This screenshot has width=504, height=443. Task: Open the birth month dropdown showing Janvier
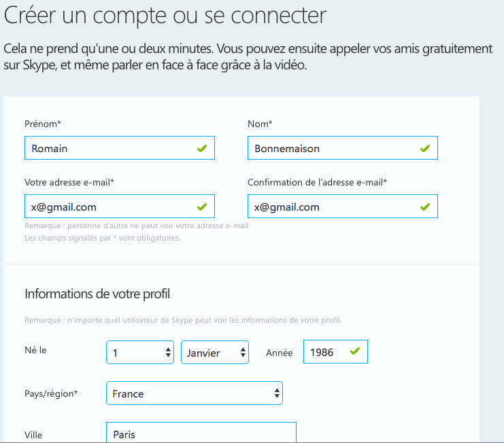[x=215, y=353]
